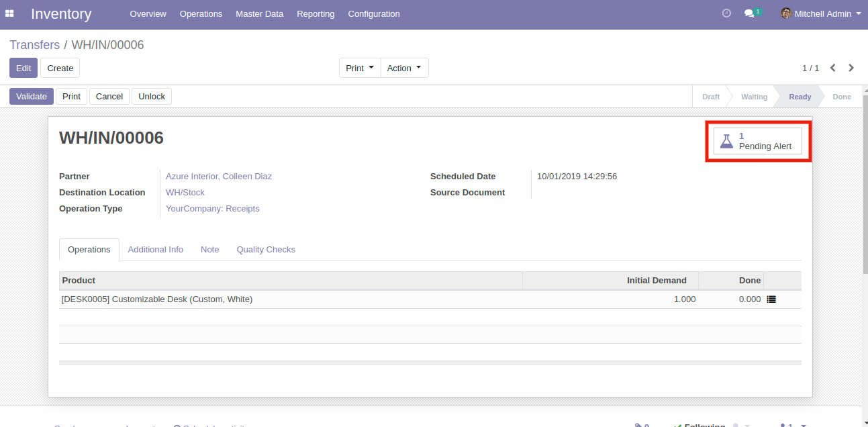Switch to the Quality Checks tab
The height and width of the screenshot is (427, 868).
tap(266, 249)
